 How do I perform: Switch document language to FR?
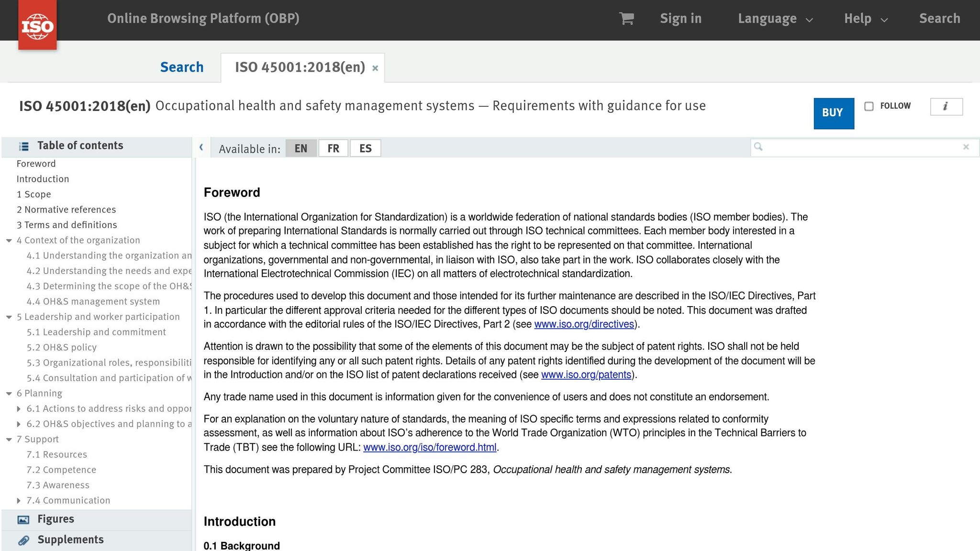334,148
